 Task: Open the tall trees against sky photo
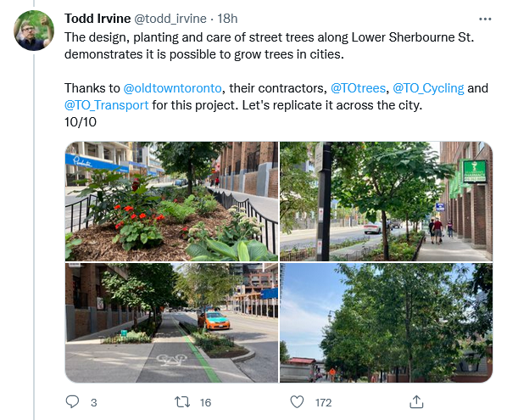click(386, 322)
